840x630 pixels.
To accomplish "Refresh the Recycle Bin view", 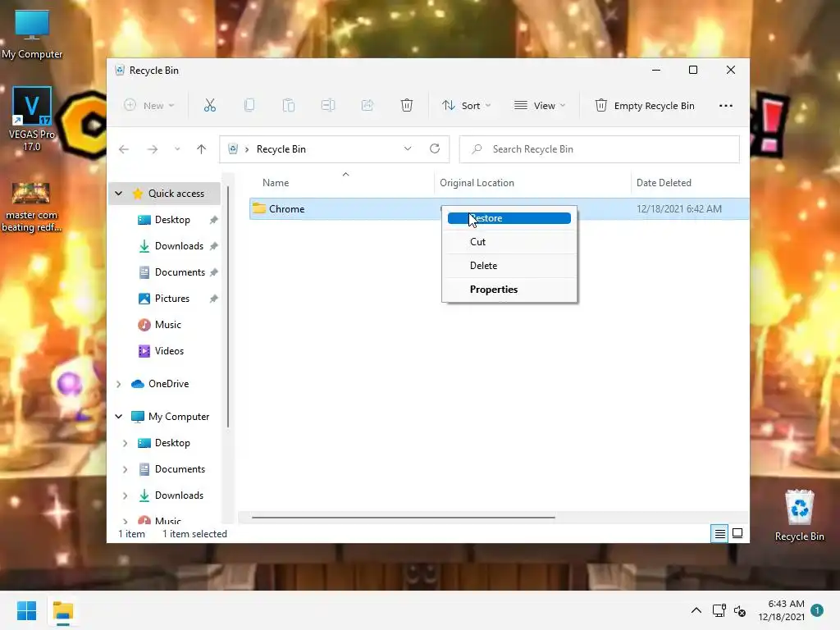I will pos(435,149).
